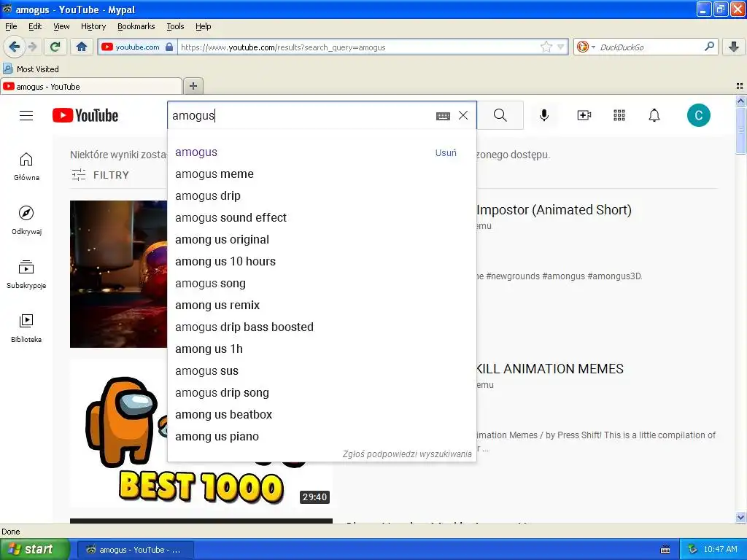Expand the URL bar history dropdown arrow
This screenshot has width=747, height=560.
(x=561, y=47)
